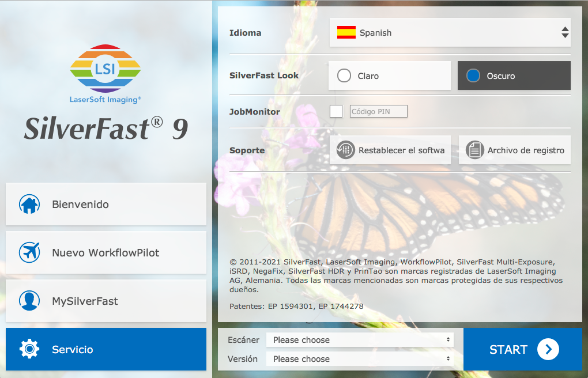Enable the JobMonitor checkbox
This screenshot has width=588, height=378.
(x=336, y=111)
